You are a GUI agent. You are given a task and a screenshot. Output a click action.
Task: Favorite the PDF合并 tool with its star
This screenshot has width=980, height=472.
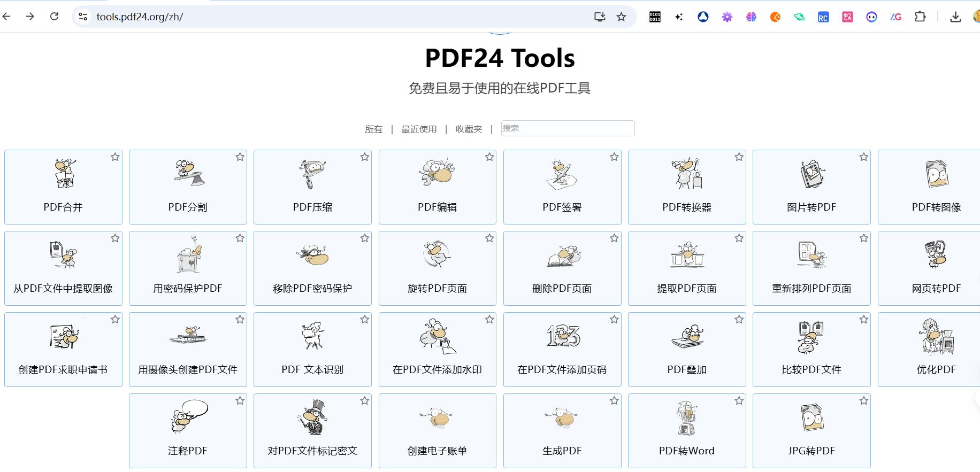115,157
